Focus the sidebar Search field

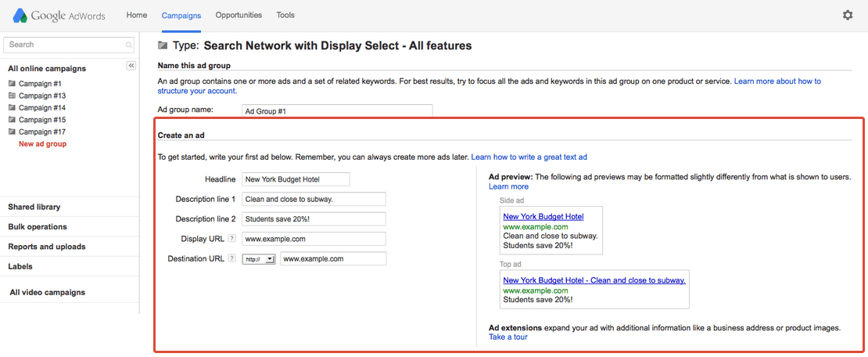(x=69, y=45)
